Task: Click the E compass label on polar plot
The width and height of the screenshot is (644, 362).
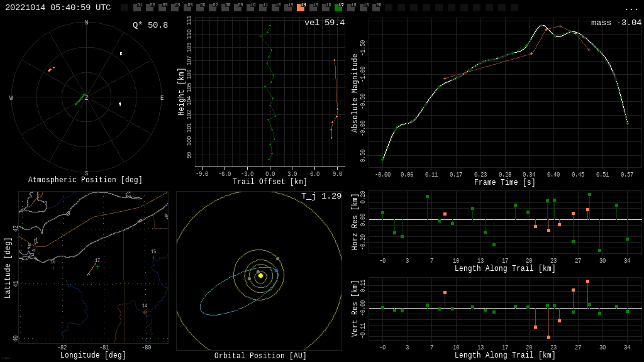Action: coord(162,97)
